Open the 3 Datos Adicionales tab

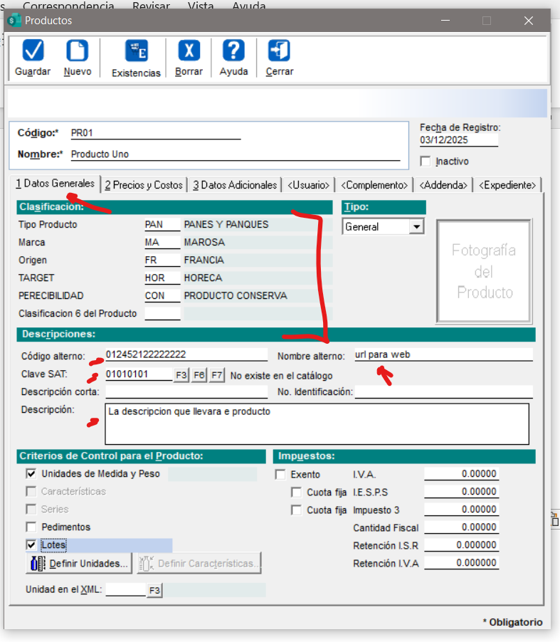(x=235, y=185)
